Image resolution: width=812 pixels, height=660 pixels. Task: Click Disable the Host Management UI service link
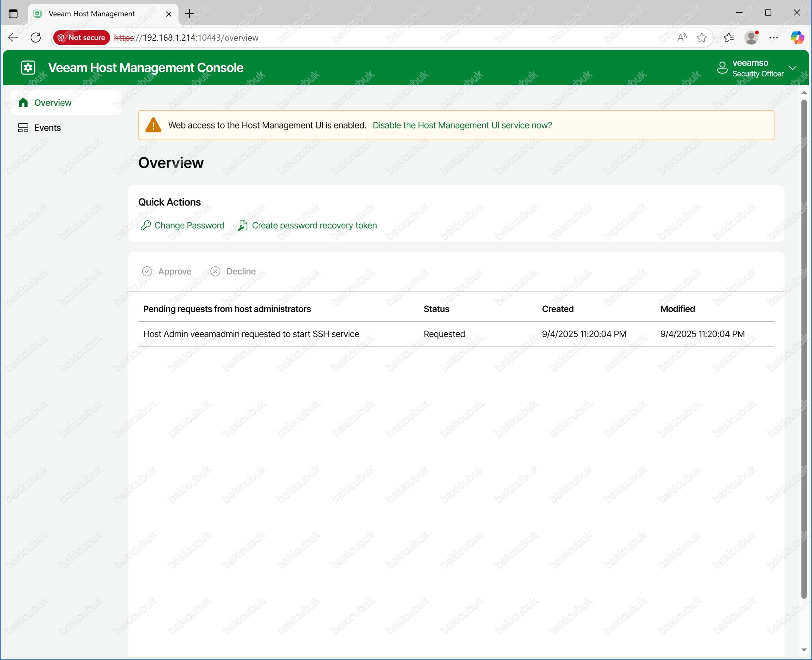tap(462, 126)
